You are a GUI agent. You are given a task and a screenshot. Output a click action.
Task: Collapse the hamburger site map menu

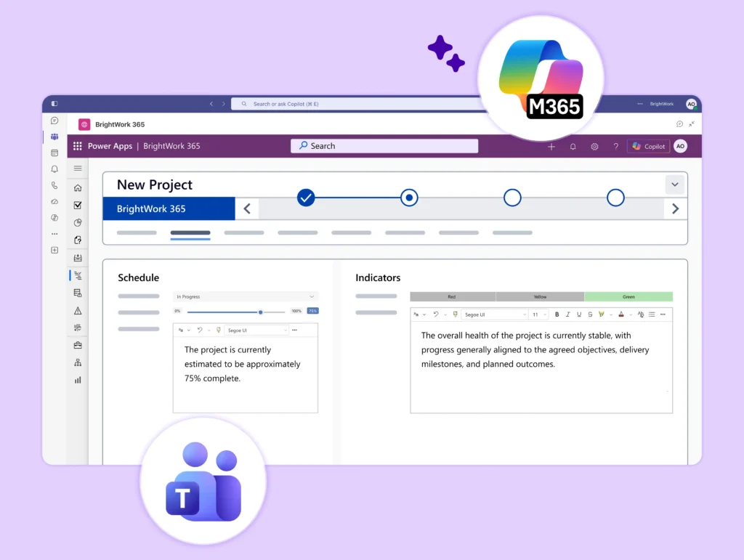click(78, 169)
